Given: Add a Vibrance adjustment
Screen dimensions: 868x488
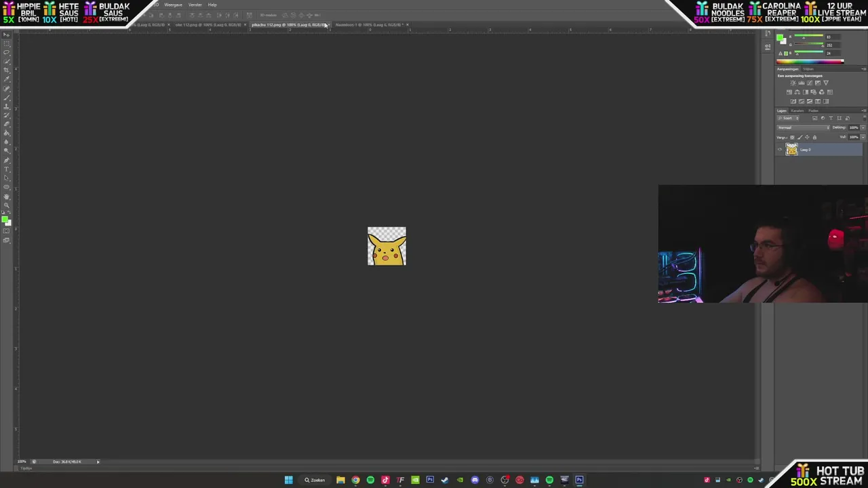Looking at the screenshot, I should pos(826,83).
